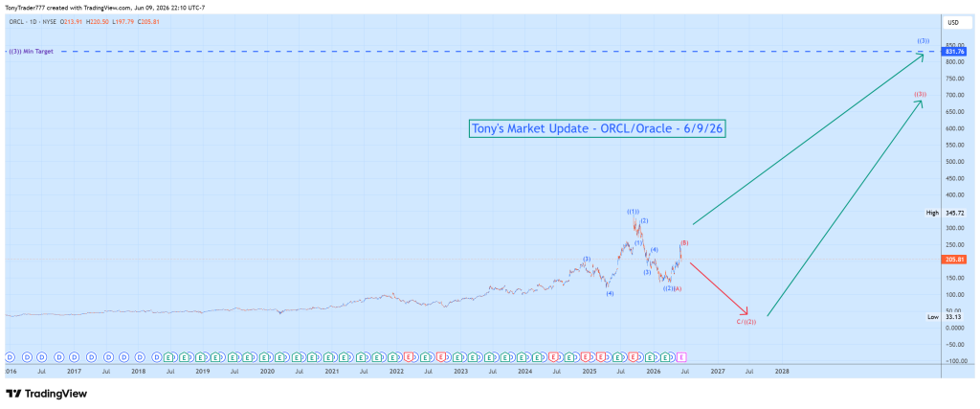Select the red downward arrow drawing
Viewport: 980px width, 409px height.
coord(719,288)
